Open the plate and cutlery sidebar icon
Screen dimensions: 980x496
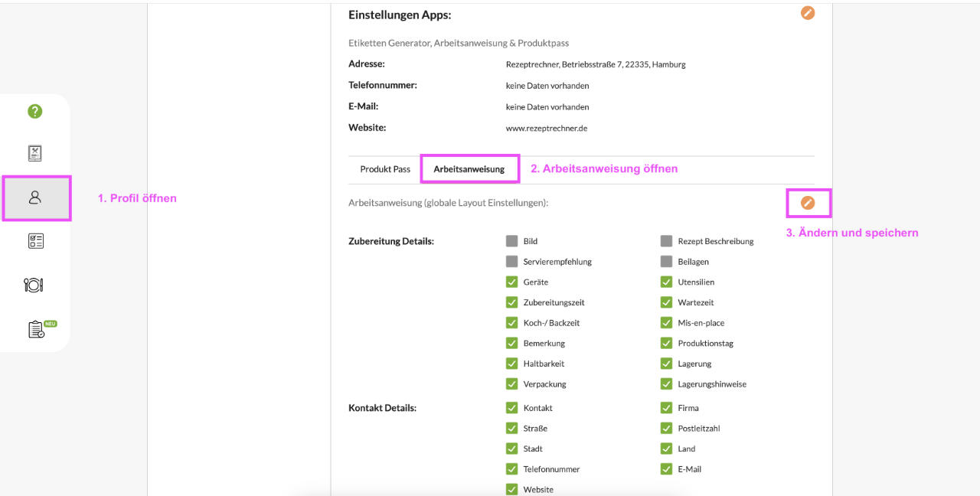click(34, 285)
